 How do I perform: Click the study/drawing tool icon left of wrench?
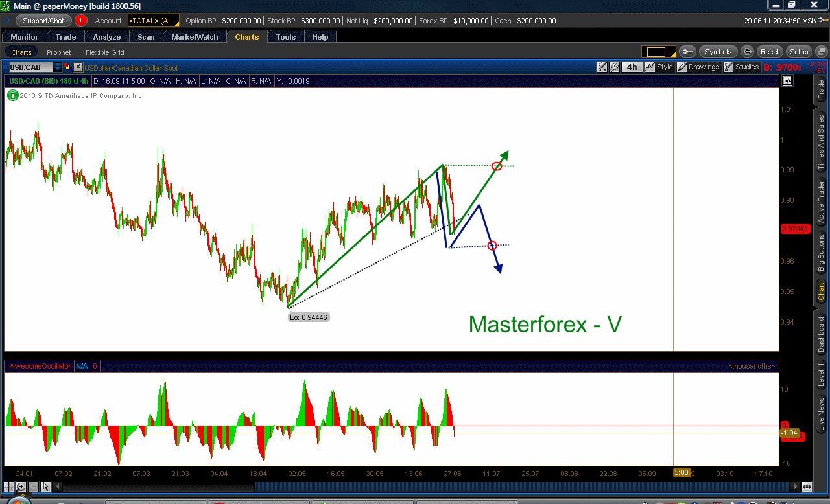pyautogui.click(x=602, y=67)
